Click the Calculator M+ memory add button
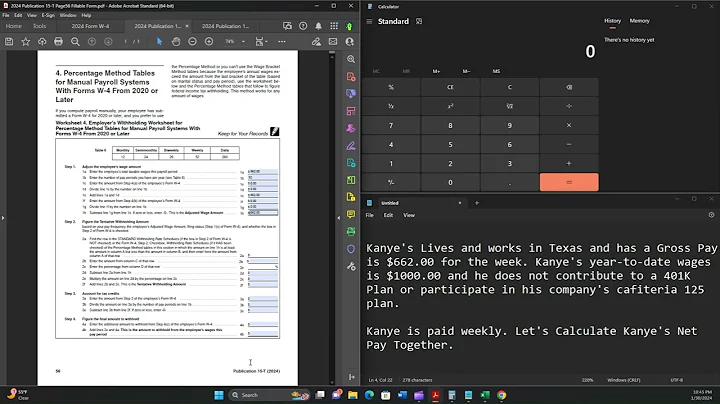 pyautogui.click(x=436, y=71)
